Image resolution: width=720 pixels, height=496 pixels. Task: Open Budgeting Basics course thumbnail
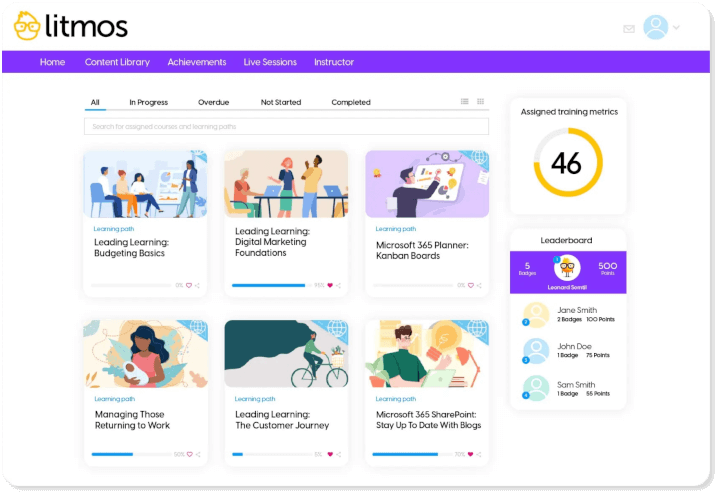(145, 184)
